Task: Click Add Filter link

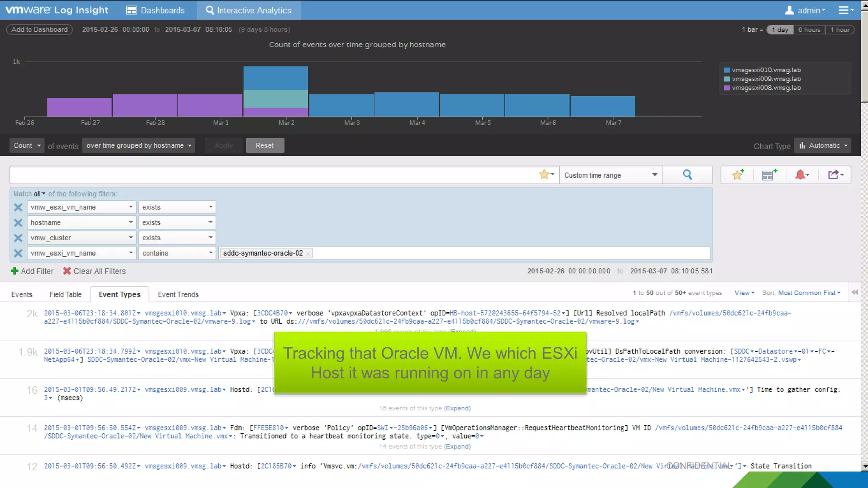Action: (32, 271)
